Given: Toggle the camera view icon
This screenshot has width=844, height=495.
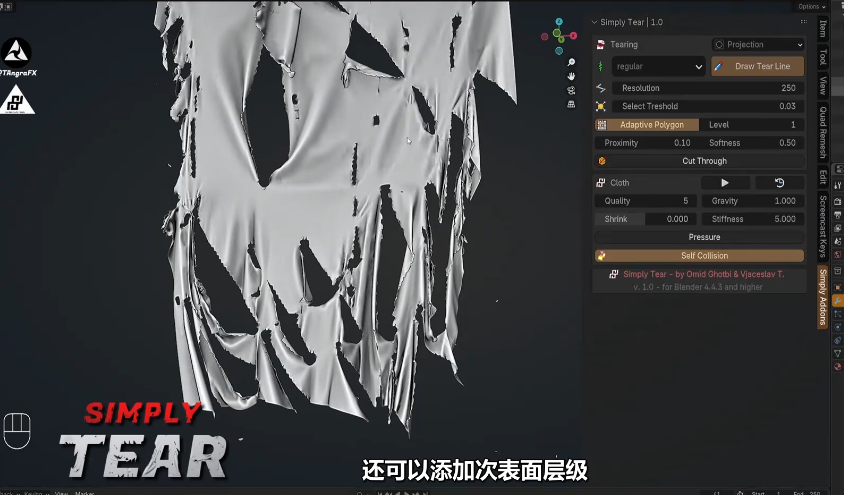Looking at the screenshot, I should 571,90.
